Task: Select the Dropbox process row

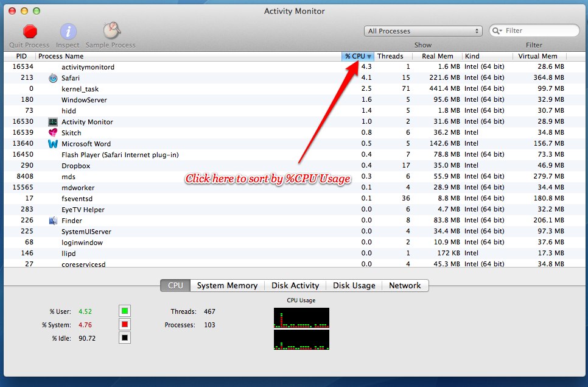Action: (x=294, y=166)
